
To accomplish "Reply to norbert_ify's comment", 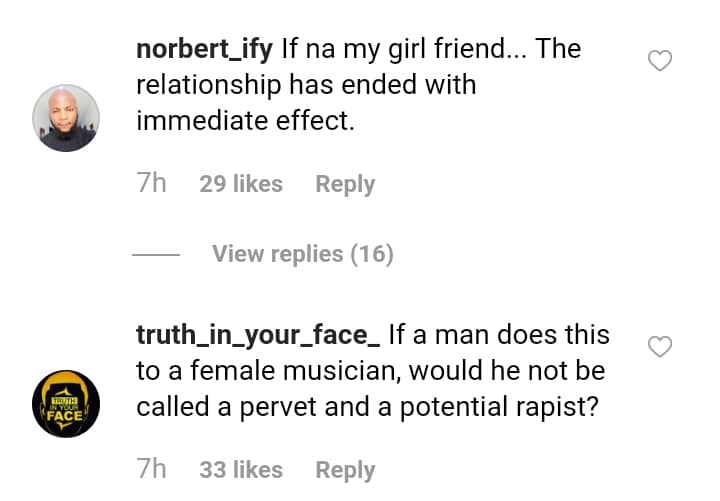I will (x=345, y=184).
